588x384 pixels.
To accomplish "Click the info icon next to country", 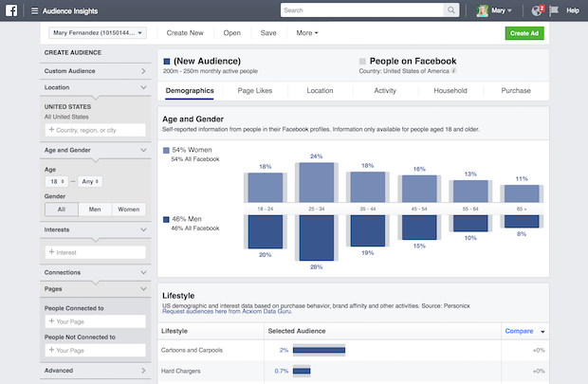I will [453, 71].
